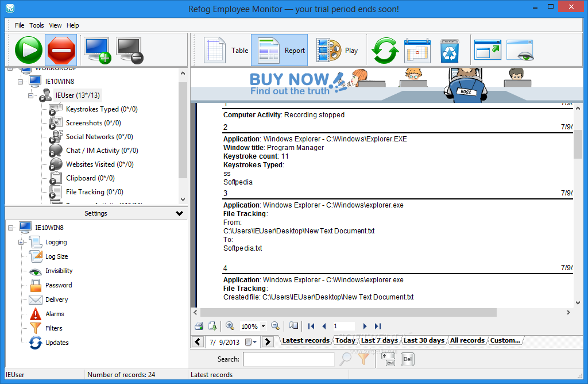588x384 pixels.
Task: Open Updates settings
Action: click(x=57, y=343)
